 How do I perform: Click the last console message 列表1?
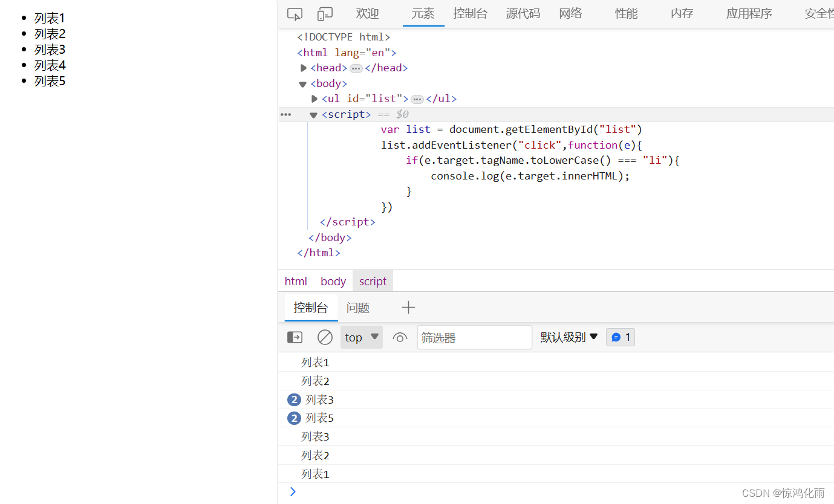point(315,474)
